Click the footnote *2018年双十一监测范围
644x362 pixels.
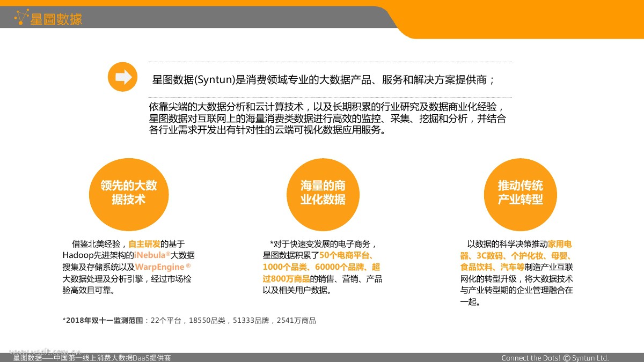pos(103,321)
